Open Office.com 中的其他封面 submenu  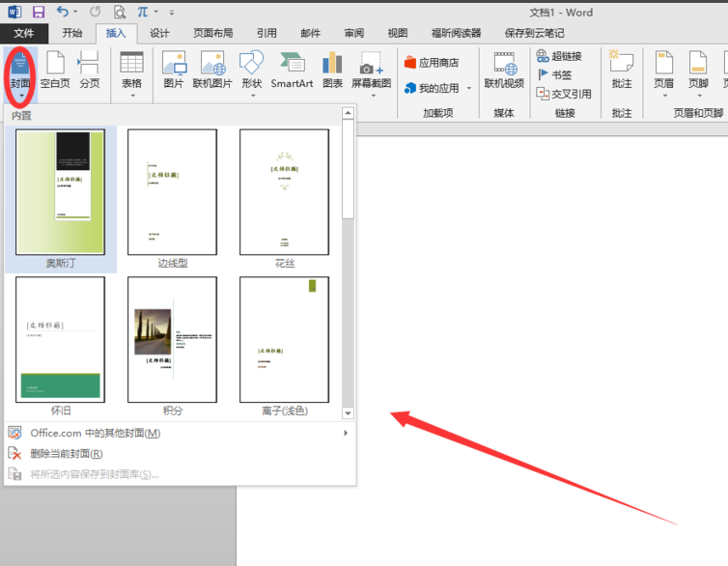click(95, 433)
